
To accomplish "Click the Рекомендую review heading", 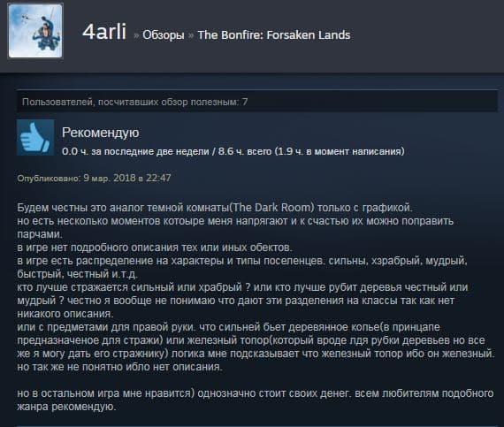I will (x=100, y=133).
